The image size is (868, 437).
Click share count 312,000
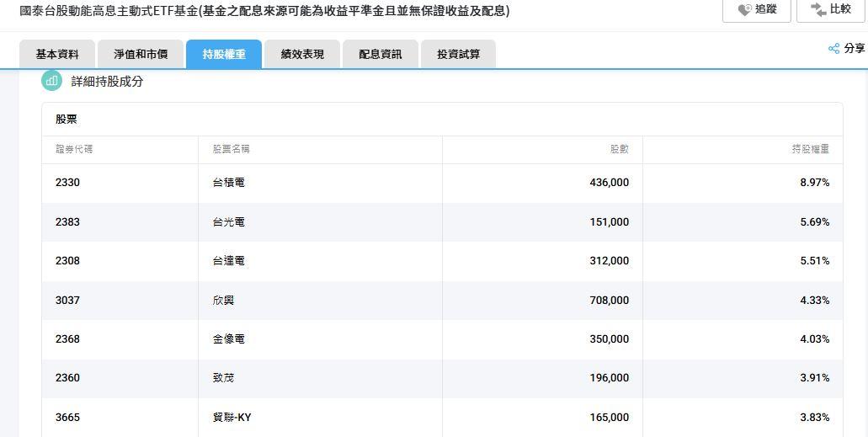(610, 261)
